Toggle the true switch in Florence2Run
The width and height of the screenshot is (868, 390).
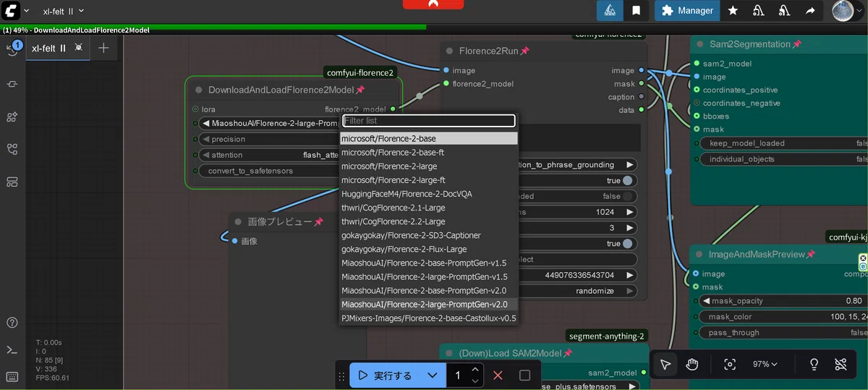(x=627, y=181)
